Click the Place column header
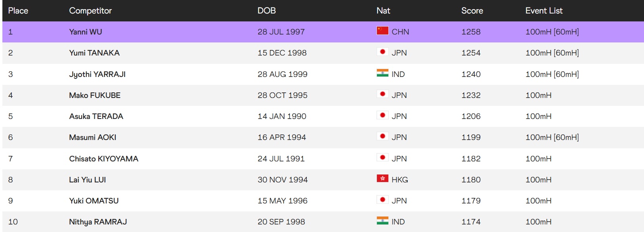Viewport: 644px width, 232px height. click(18, 11)
